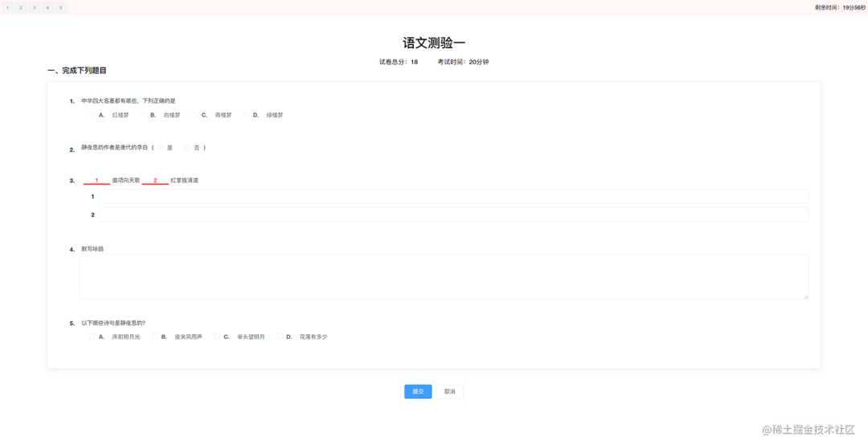The height and width of the screenshot is (448, 868).
Task: Select option A 红楼梦
Action: click(92, 115)
